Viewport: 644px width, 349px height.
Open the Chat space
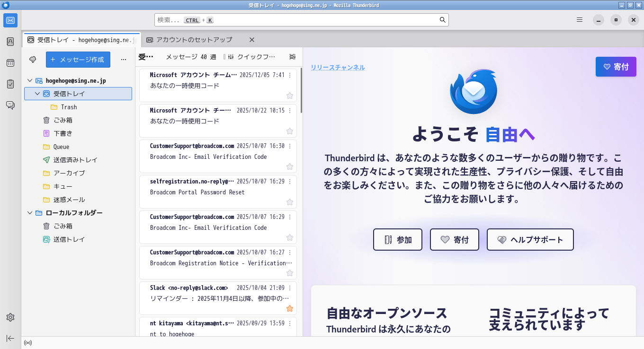tap(10, 105)
